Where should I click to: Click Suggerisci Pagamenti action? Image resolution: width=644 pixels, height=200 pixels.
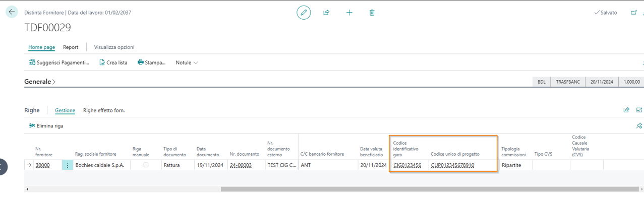click(x=59, y=62)
